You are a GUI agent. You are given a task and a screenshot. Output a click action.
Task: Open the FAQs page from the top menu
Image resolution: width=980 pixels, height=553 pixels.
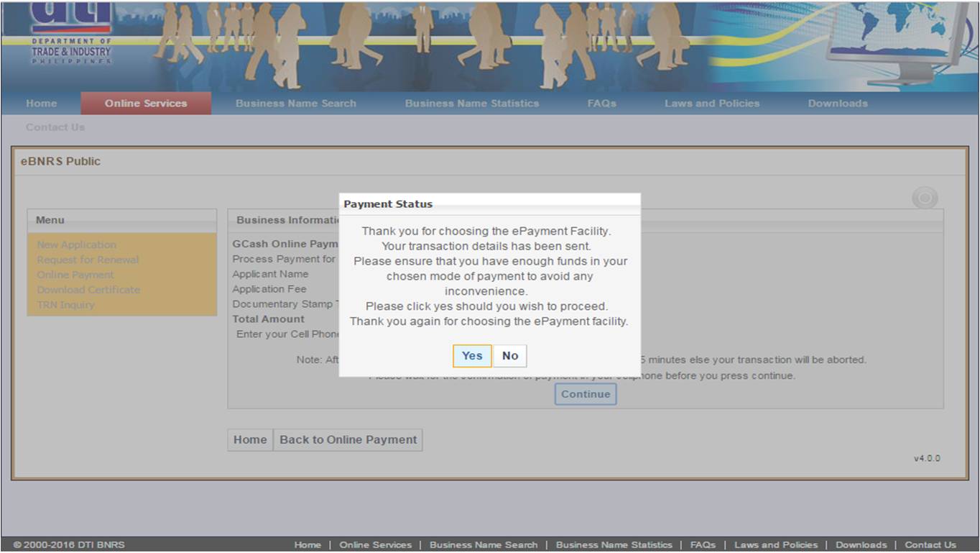601,103
